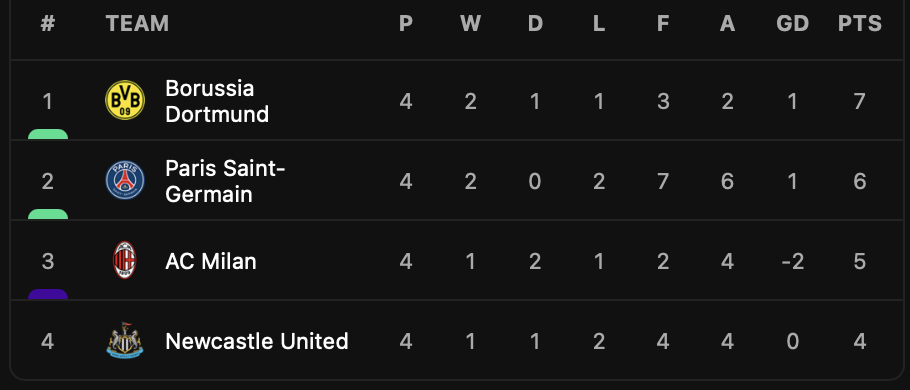The height and width of the screenshot is (390, 910).
Task: Click AC Milan's -2 goal difference
Action: 793,262
